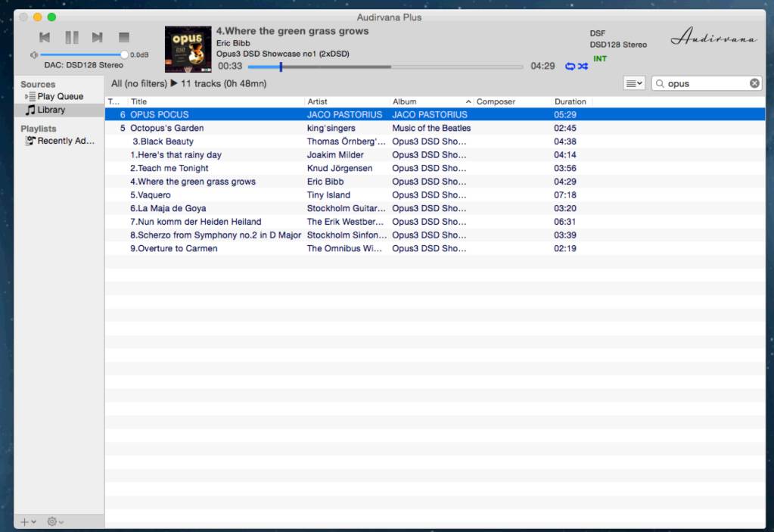Screen dimensions: 774x532
Task: Toggle the repeat mode icon
Action: point(570,66)
